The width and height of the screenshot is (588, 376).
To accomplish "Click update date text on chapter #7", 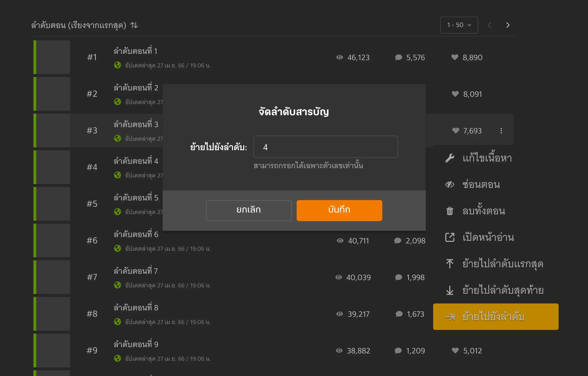I will 168,285.
